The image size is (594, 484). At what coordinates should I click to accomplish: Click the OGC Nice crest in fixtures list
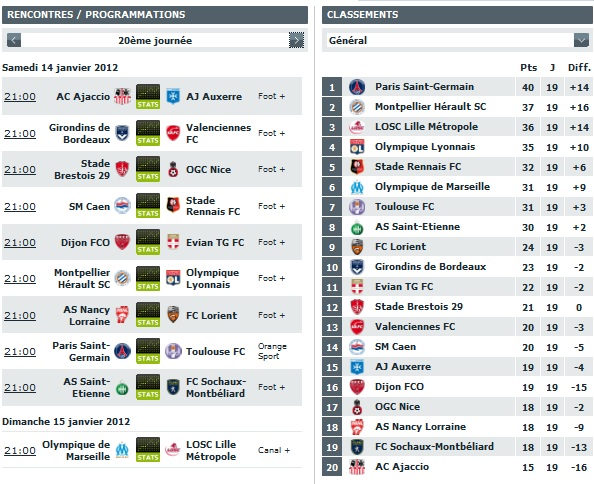coord(173,169)
